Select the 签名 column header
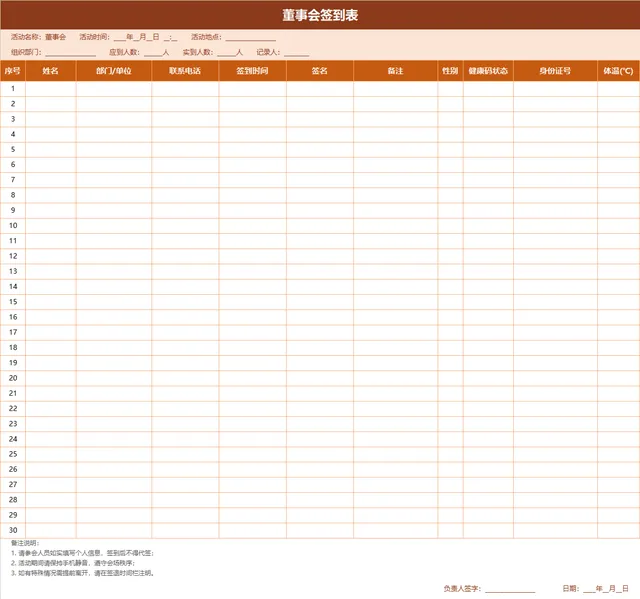This screenshot has height=599, width=640. (x=320, y=71)
